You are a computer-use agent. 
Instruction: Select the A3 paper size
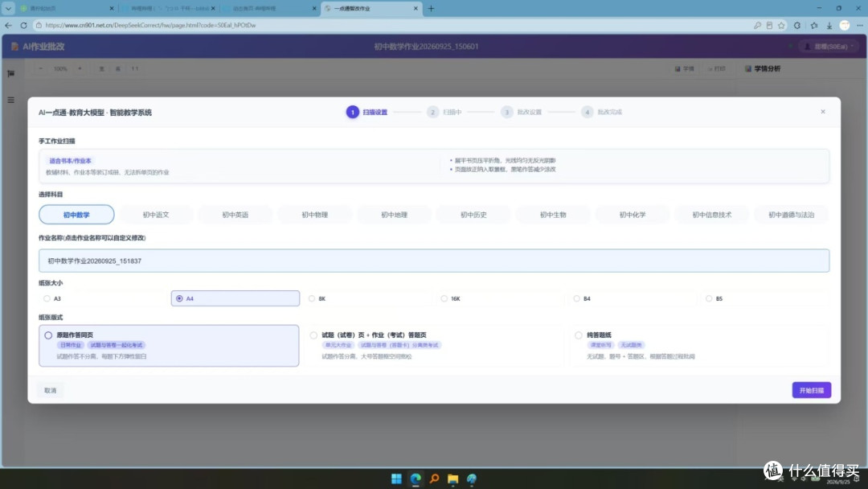47,298
